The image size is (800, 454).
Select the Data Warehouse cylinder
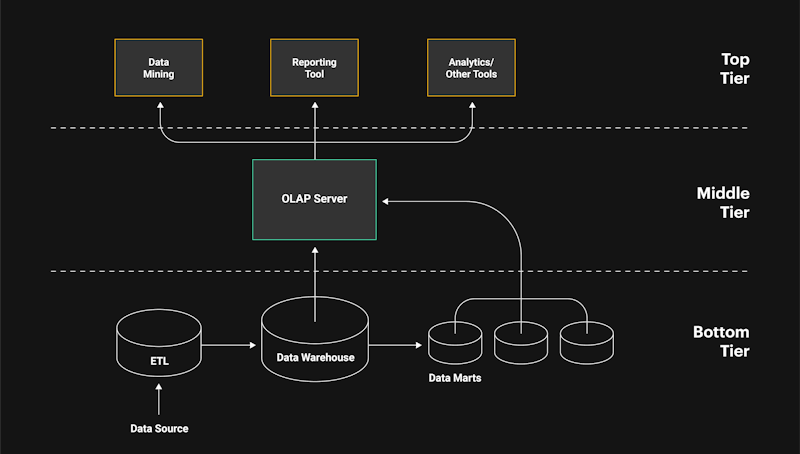315,339
